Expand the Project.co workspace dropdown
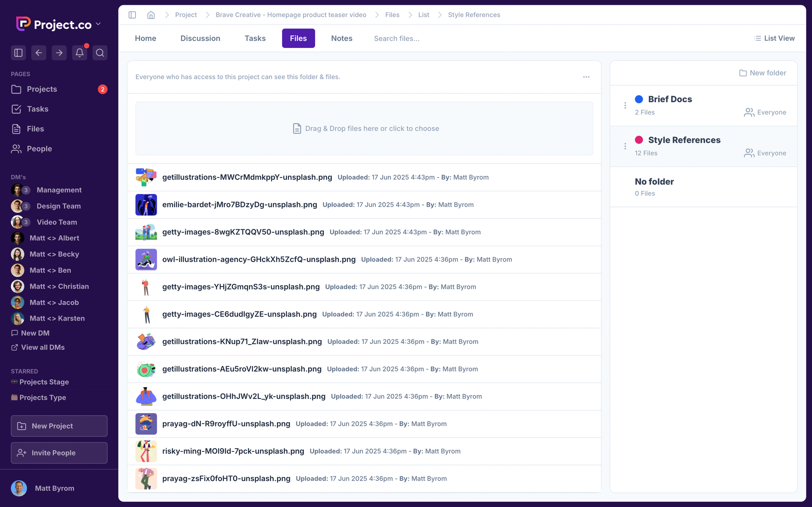812x507 pixels. click(x=98, y=24)
